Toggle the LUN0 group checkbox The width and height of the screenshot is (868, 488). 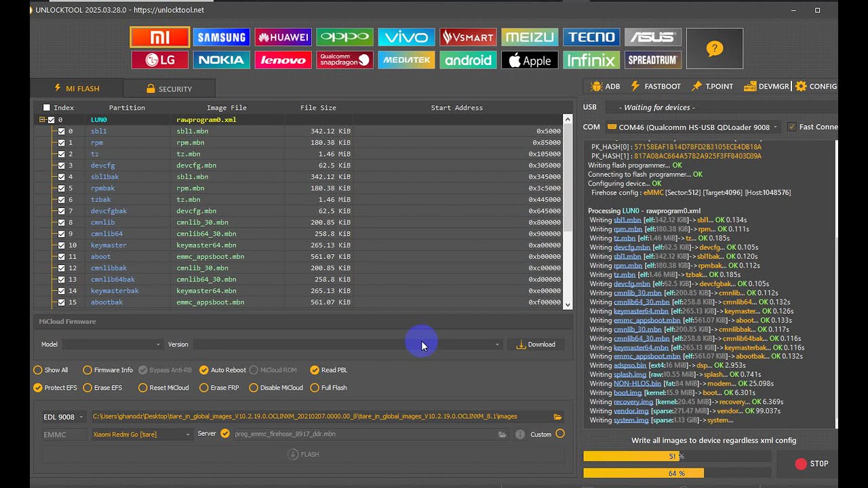[51, 120]
